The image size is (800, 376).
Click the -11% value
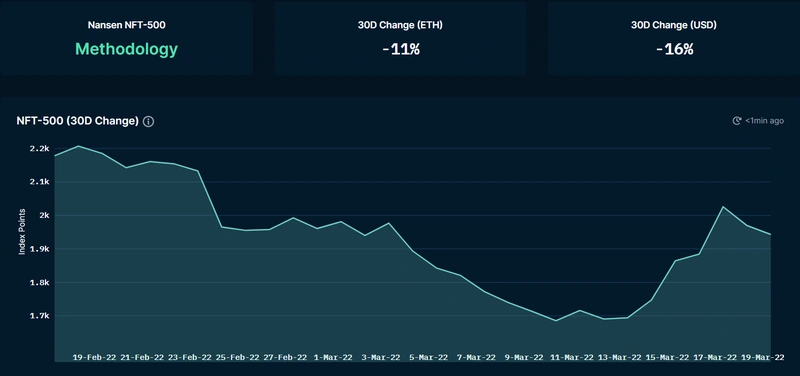(401, 49)
